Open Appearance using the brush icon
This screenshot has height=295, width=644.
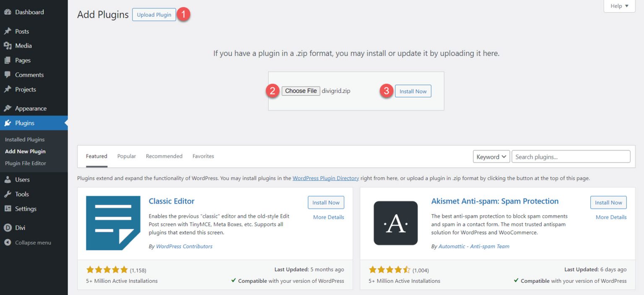tap(8, 108)
